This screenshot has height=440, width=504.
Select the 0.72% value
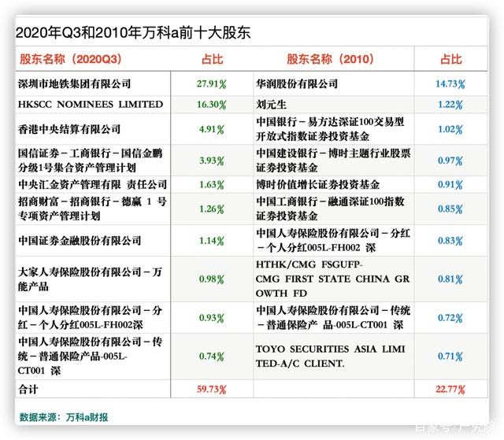click(x=450, y=318)
